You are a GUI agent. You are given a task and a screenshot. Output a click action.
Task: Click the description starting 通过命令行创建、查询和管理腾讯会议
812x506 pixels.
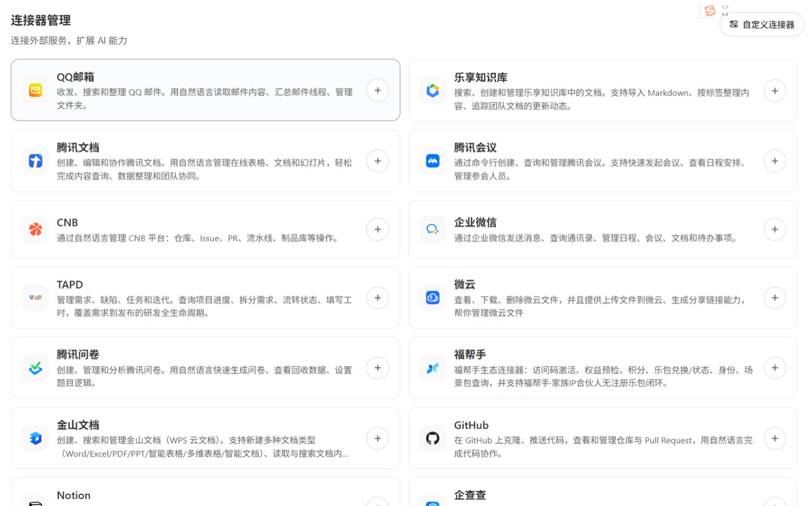[x=600, y=169]
